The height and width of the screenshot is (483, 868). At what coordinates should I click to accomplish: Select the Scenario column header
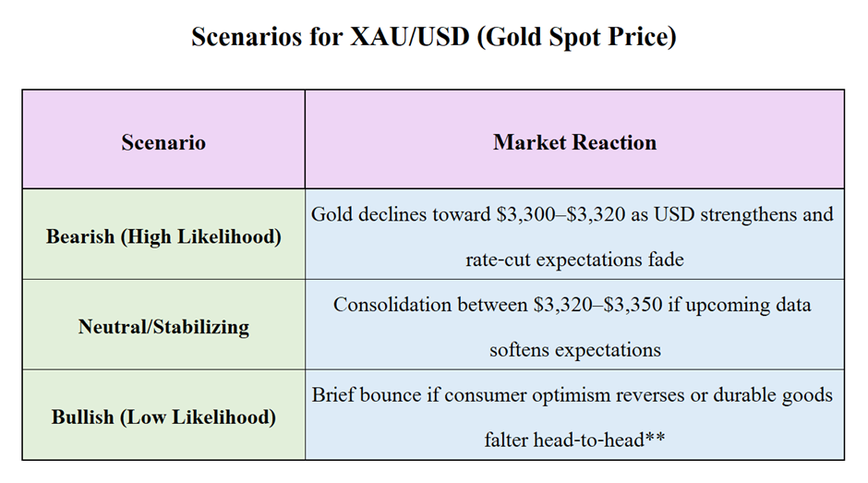[x=163, y=139]
